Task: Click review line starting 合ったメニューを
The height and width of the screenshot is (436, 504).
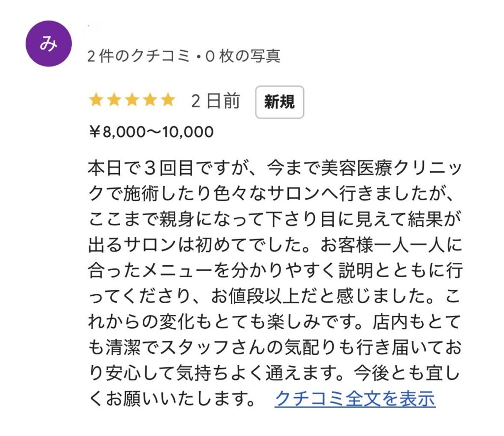Action: pyautogui.click(x=275, y=270)
